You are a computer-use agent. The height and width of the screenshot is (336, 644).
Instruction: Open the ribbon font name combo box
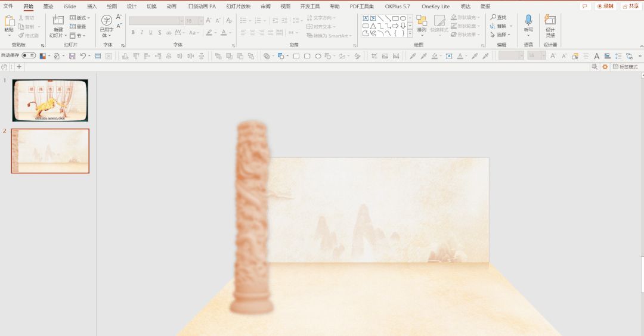point(156,20)
